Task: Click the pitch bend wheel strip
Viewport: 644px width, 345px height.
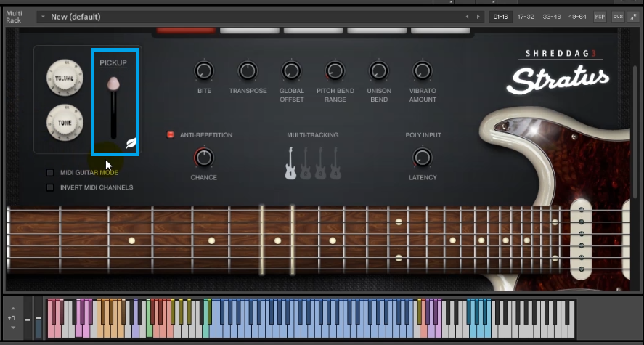Action: coord(28,319)
